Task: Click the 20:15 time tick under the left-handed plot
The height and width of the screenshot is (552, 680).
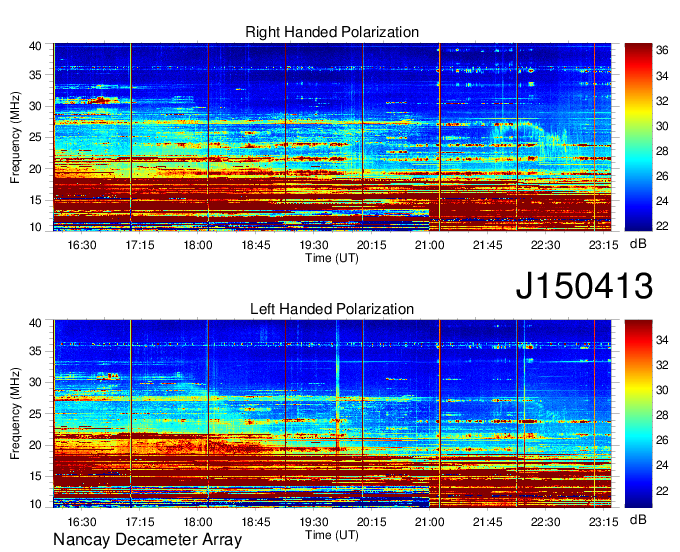Action: [x=372, y=522]
